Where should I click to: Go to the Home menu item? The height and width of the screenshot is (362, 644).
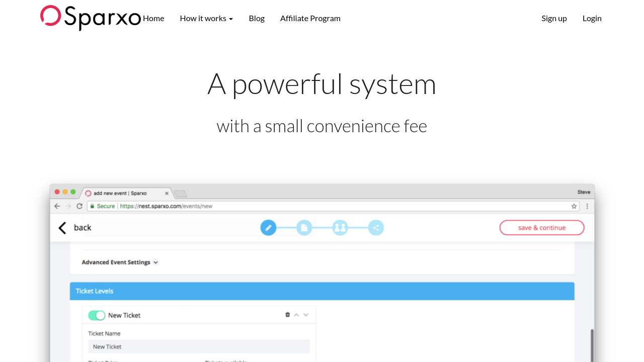[x=153, y=18]
